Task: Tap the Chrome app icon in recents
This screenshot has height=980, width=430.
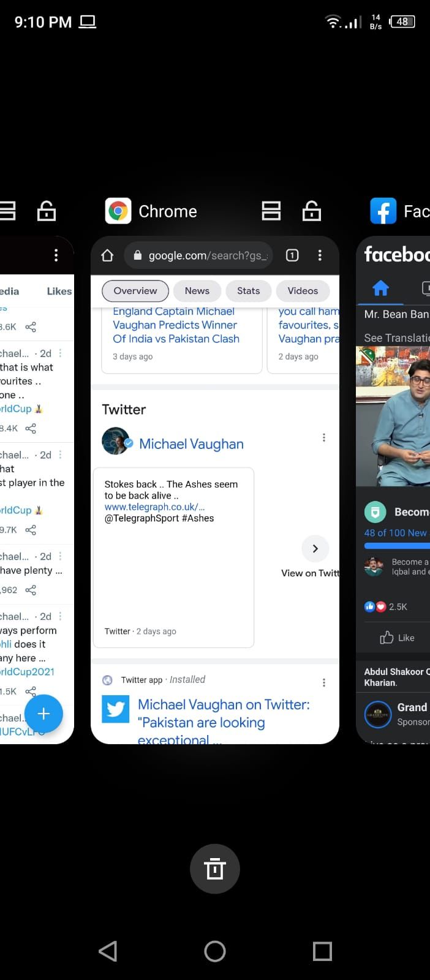Action: [x=118, y=211]
